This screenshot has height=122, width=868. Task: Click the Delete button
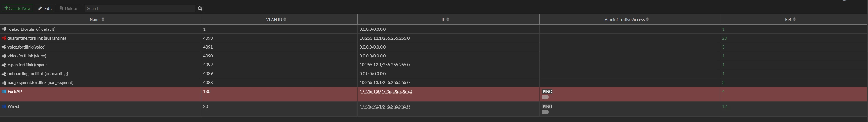click(68, 8)
